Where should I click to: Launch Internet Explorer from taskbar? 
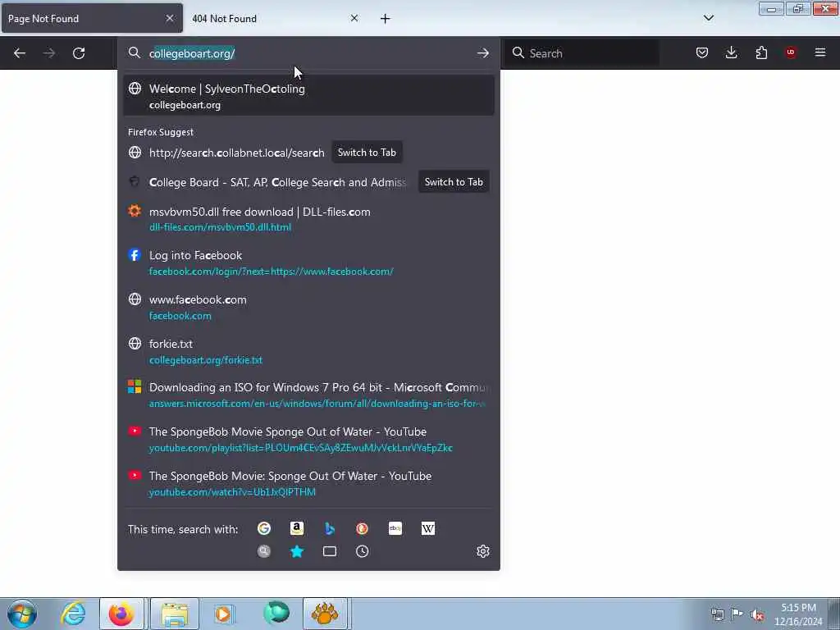(73, 614)
